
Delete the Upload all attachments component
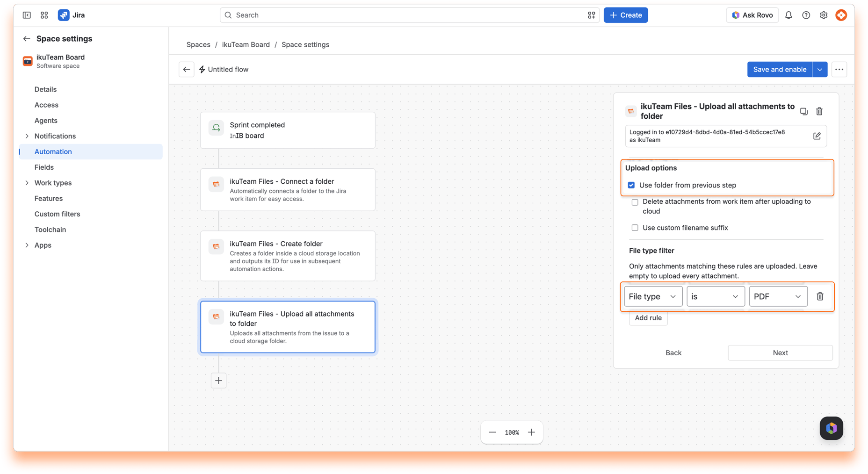pyautogui.click(x=819, y=111)
